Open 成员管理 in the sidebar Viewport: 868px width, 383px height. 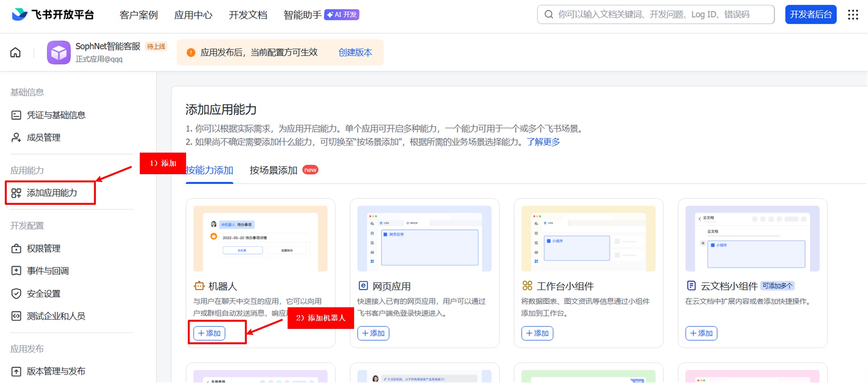(x=43, y=138)
